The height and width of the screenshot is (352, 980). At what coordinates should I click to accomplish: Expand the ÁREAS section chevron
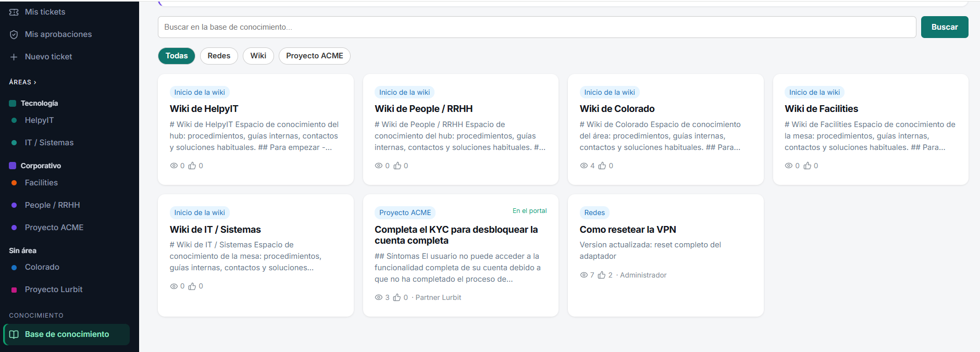(35, 82)
